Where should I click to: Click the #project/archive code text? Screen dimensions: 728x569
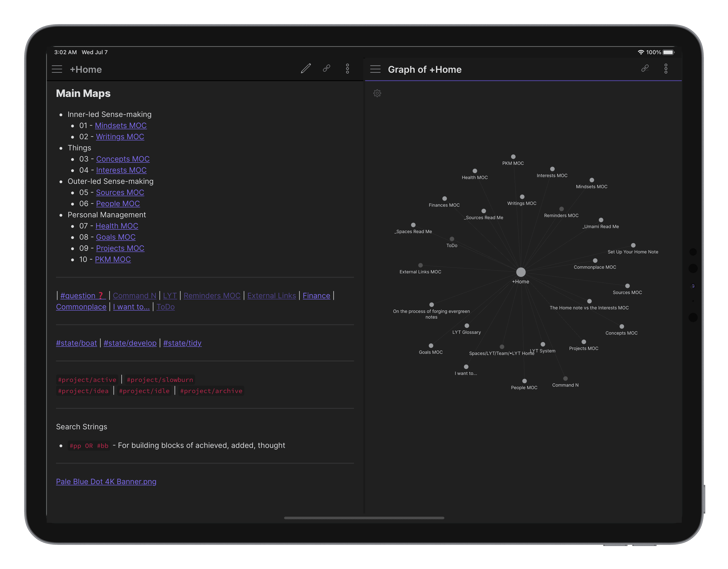(x=211, y=391)
